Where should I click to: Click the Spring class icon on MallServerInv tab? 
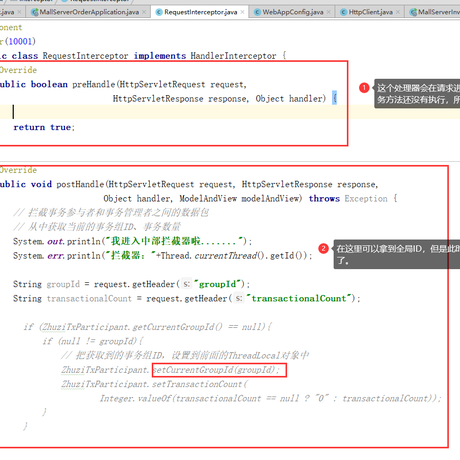[x=413, y=12]
